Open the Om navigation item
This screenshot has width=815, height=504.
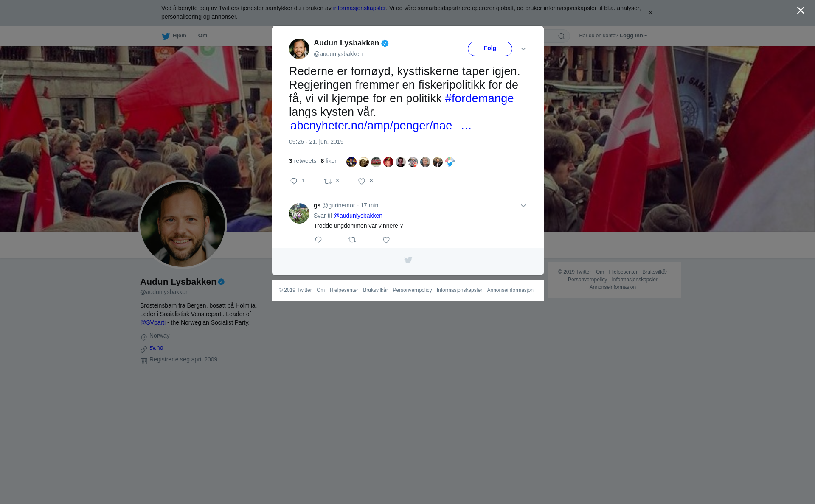click(x=203, y=36)
